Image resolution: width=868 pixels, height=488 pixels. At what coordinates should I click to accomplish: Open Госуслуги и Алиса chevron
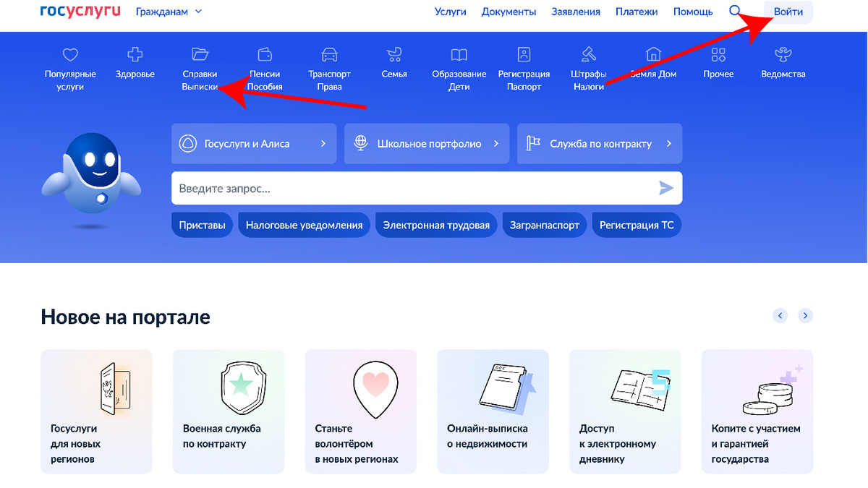tap(323, 143)
